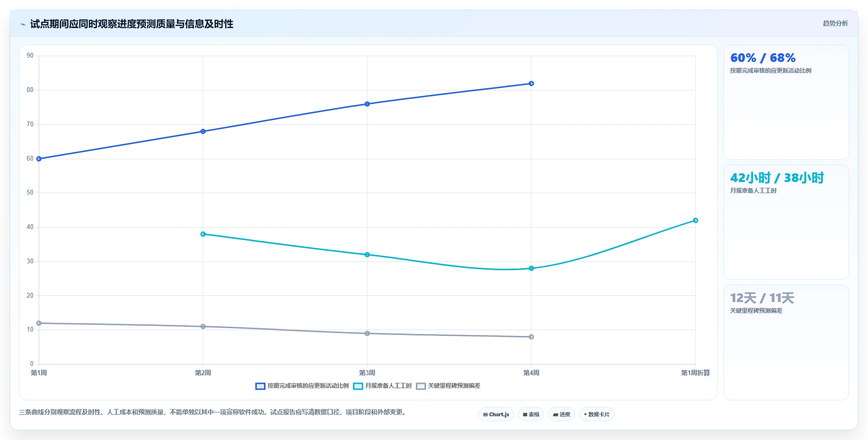Toggle the 按期完成审核的应更新活动比例 legend swatch
This screenshot has width=868, height=440.
pyautogui.click(x=260, y=386)
